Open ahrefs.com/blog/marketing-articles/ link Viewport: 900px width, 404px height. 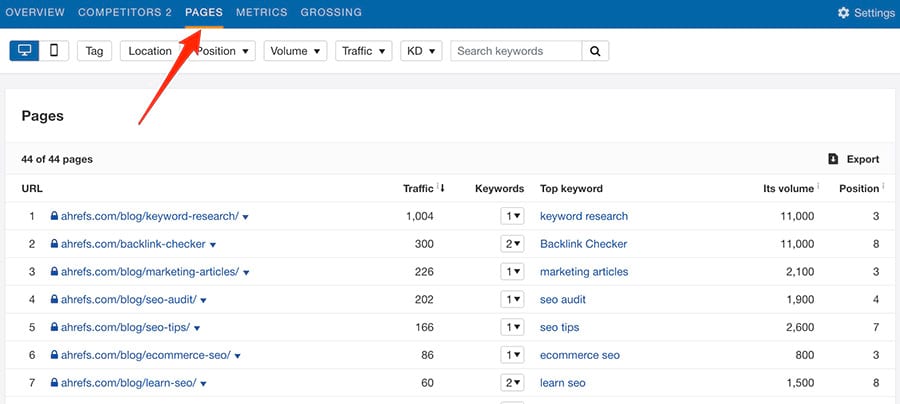point(150,271)
